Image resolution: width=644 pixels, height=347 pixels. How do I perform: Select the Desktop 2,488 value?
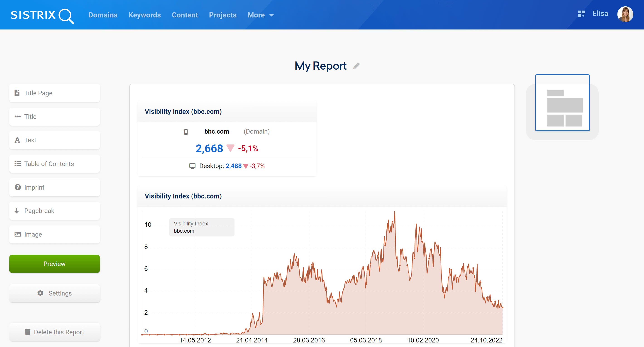click(234, 166)
